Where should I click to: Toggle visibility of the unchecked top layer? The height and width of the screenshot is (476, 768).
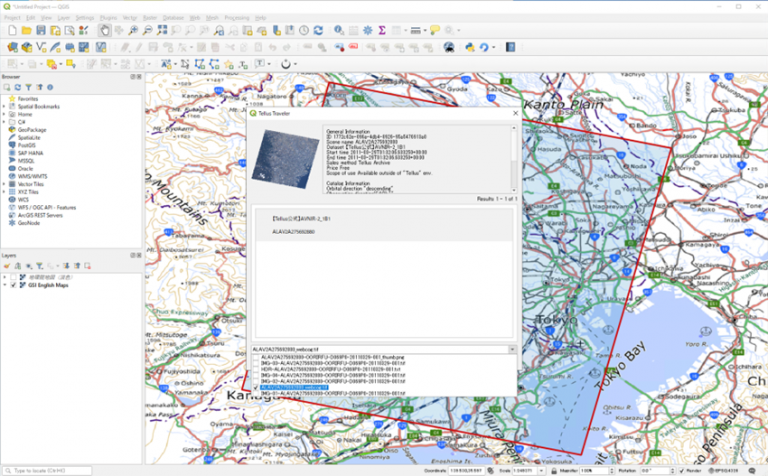point(14,277)
